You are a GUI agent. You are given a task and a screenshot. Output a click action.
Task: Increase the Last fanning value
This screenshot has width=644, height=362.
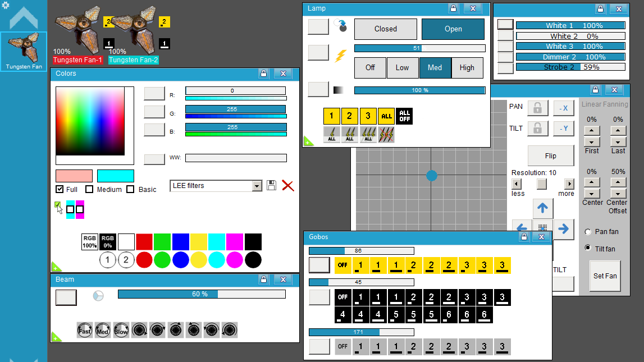point(618,131)
